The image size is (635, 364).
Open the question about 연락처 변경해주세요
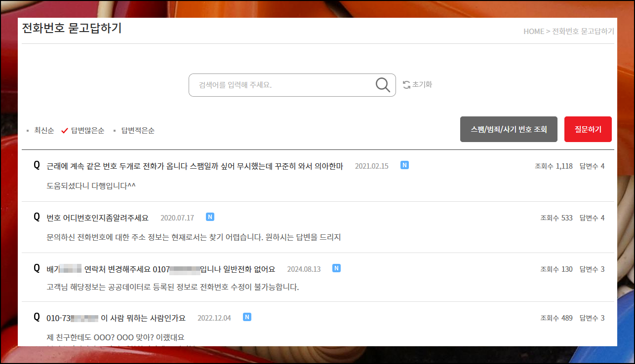(x=160, y=269)
